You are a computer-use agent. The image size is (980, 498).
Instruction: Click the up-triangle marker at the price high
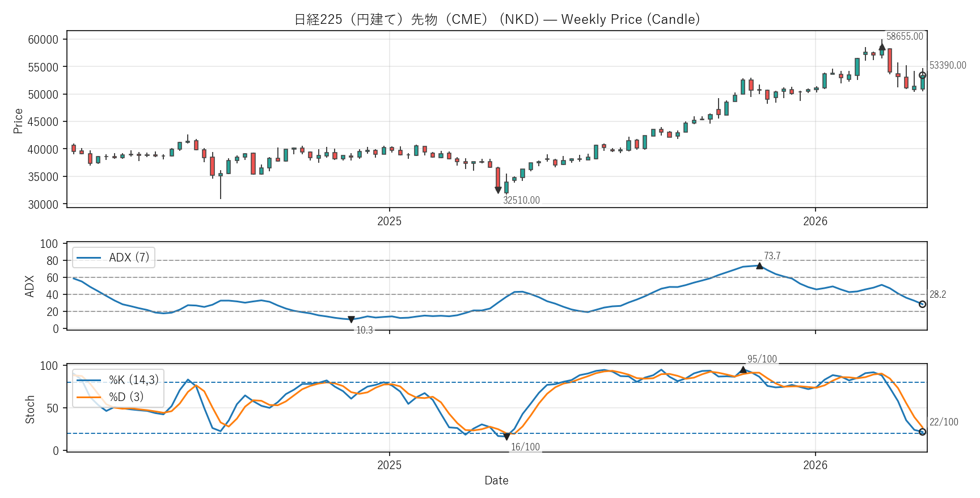(882, 47)
